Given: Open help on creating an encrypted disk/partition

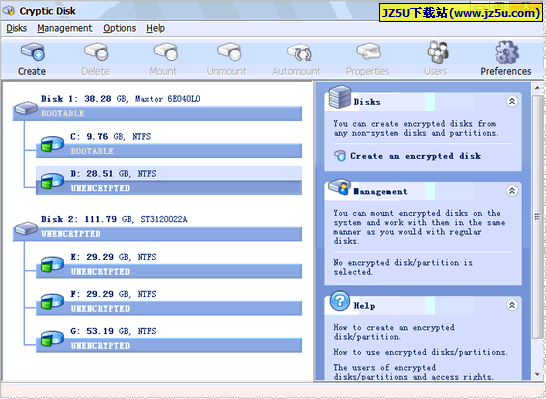Looking at the screenshot, I should (394, 332).
